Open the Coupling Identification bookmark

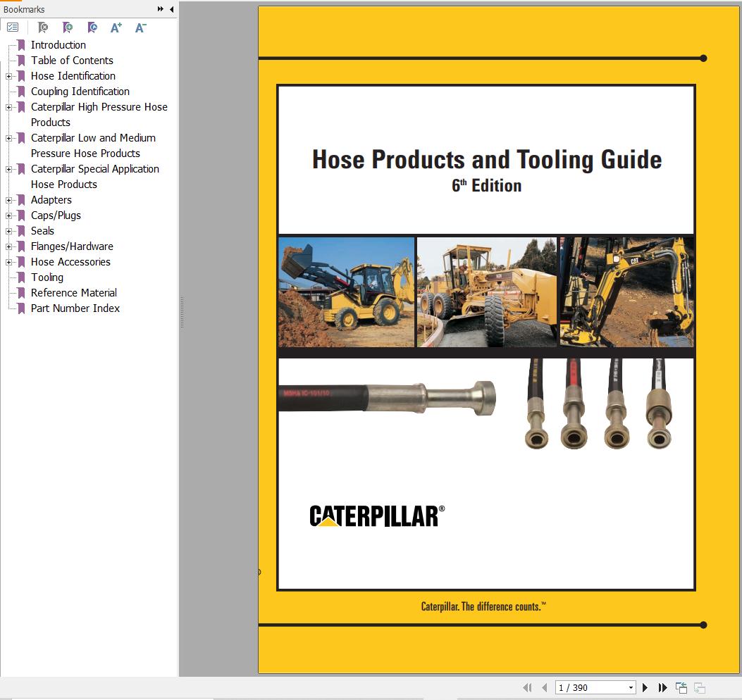pyautogui.click(x=80, y=92)
